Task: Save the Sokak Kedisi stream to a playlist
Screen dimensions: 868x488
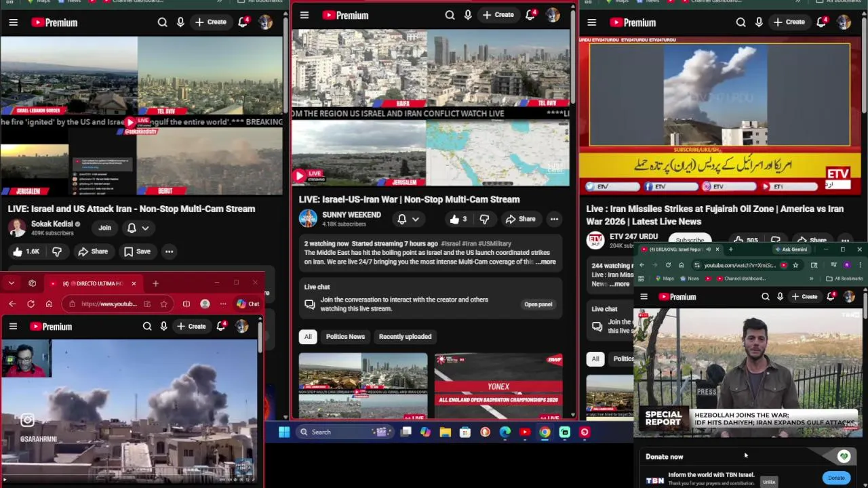Action: (136, 251)
